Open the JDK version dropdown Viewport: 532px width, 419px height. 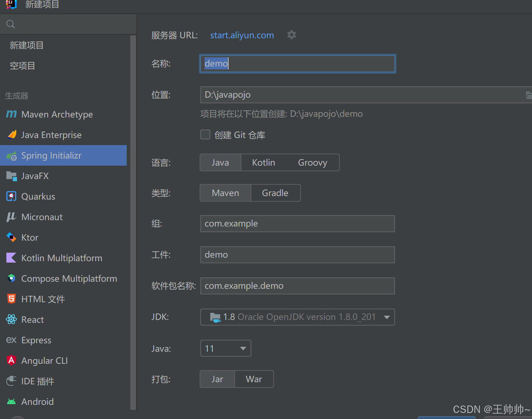pyautogui.click(x=297, y=317)
